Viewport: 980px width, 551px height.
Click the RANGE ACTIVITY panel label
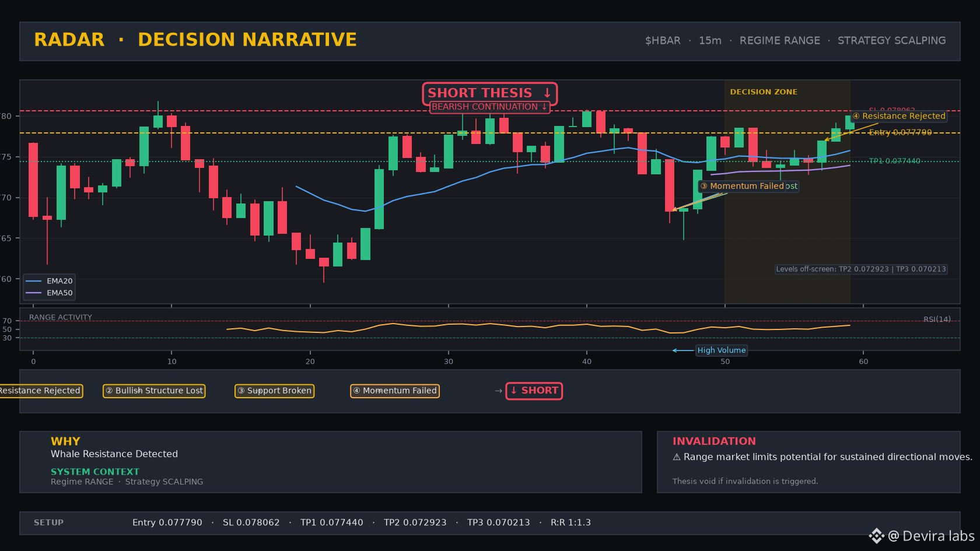pos(61,318)
